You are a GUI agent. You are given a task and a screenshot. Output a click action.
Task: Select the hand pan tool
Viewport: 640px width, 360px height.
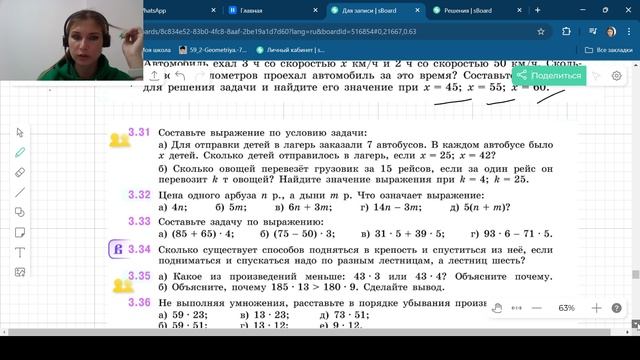click(497, 308)
